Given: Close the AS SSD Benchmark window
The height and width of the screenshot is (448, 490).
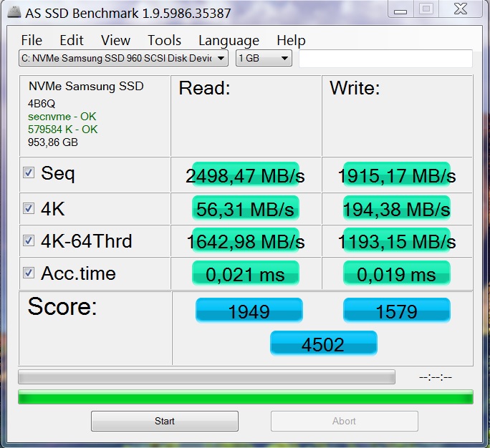Looking at the screenshot, I should pos(461,9).
